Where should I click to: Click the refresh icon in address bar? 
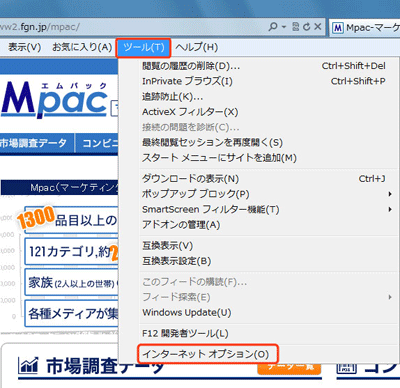[x=306, y=27]
